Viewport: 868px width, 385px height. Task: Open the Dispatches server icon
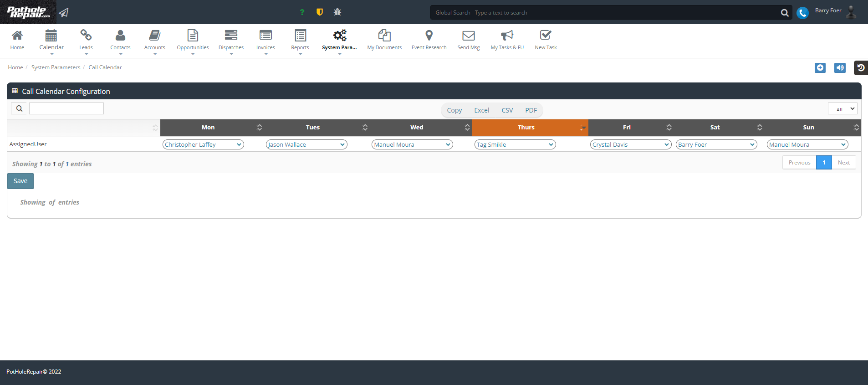point(231,35)
